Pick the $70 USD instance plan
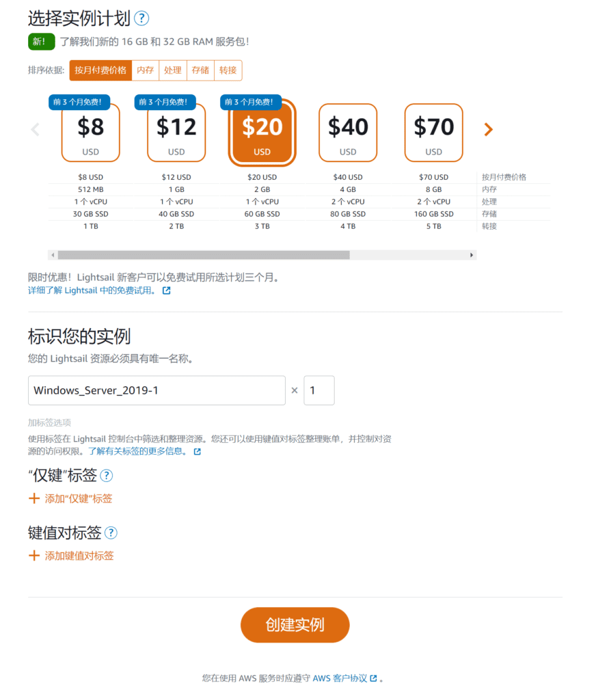The height and width of the screenshot is (700, 596). point(433,133)
